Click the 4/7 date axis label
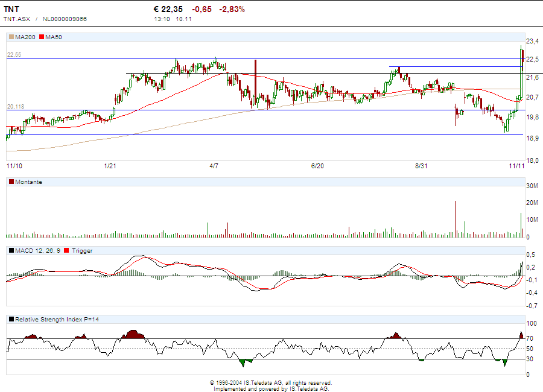 (214, 165)
